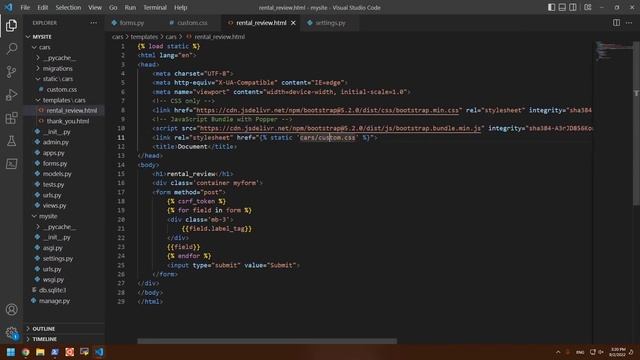The height and width of the screenshot is (360, 640).
Task: Click line number 17 in the gutter
Action: point(121,192)
